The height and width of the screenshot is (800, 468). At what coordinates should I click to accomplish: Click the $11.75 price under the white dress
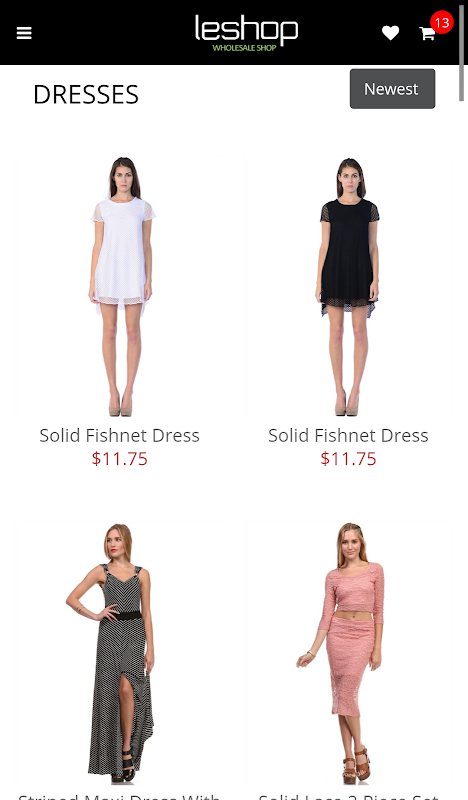(119, 459)
